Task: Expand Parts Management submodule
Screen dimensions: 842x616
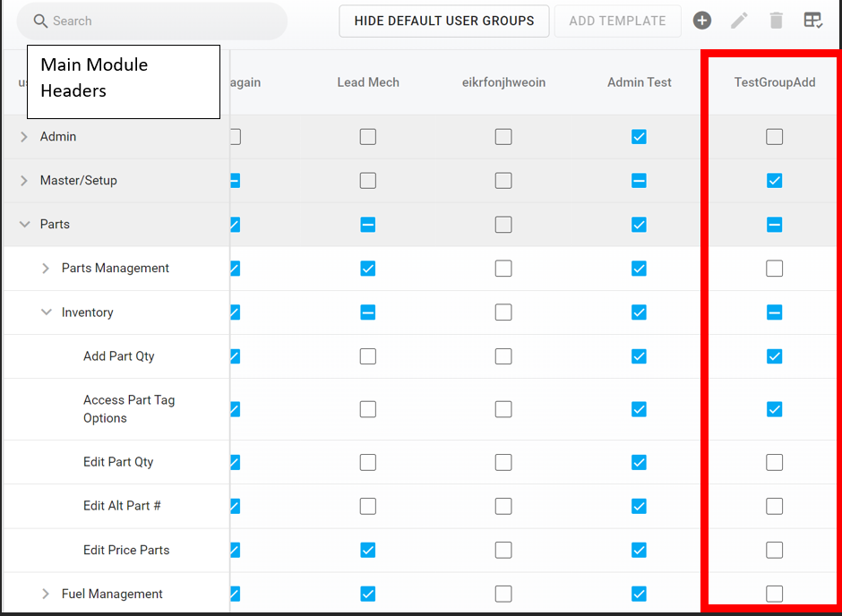Action: [x=46, y=269]
